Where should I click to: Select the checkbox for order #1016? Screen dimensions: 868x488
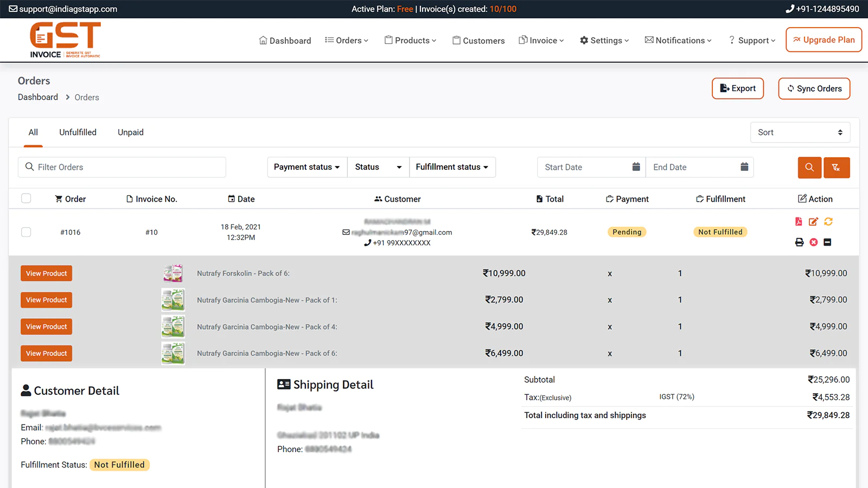coord(26,232)
